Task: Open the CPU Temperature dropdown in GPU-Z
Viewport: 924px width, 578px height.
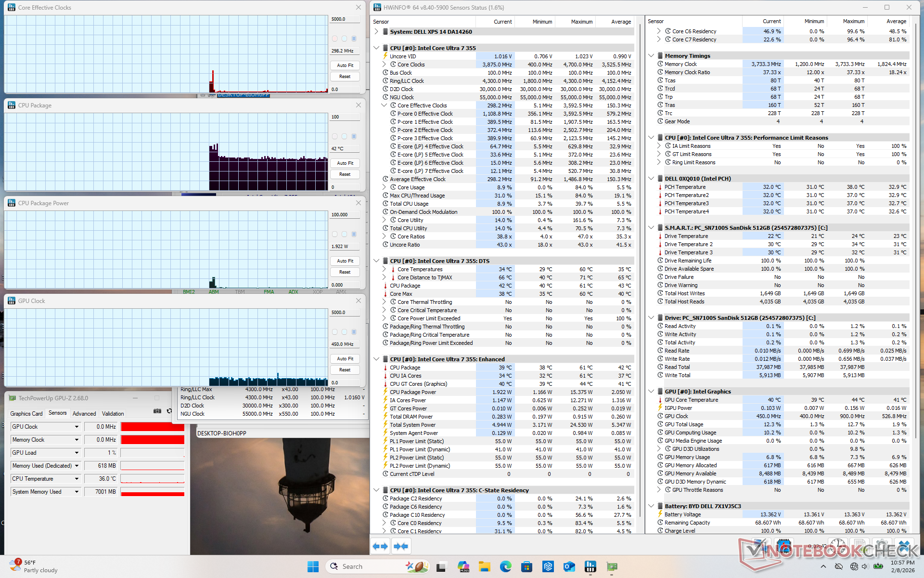Action: pyautogui.click(x=77, y=479)
